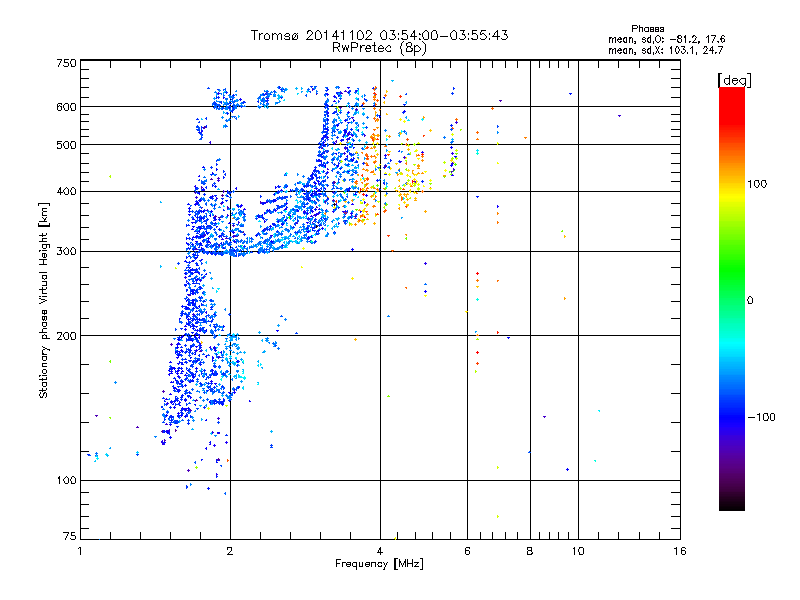Click the y-axis tick label "300"
Viewport: 800px width, 600px height.
click(x=66, y=251)
